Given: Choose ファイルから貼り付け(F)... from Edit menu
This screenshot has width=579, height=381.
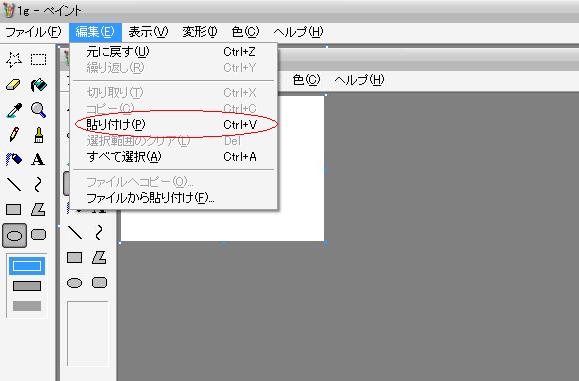Looking at the screenshot, I should [x=174, y=198].
